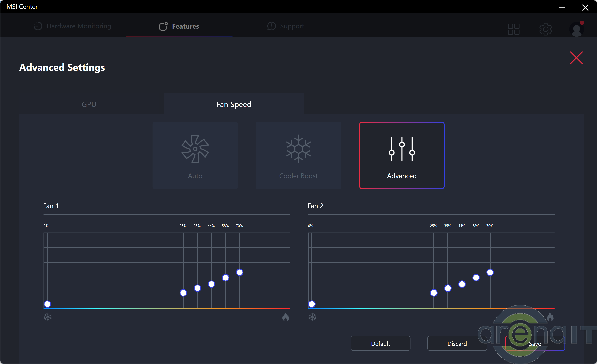Viewport: 597px width, 364px height.
Task: Click the user profile avatar icon
Action: pos(576,29)
